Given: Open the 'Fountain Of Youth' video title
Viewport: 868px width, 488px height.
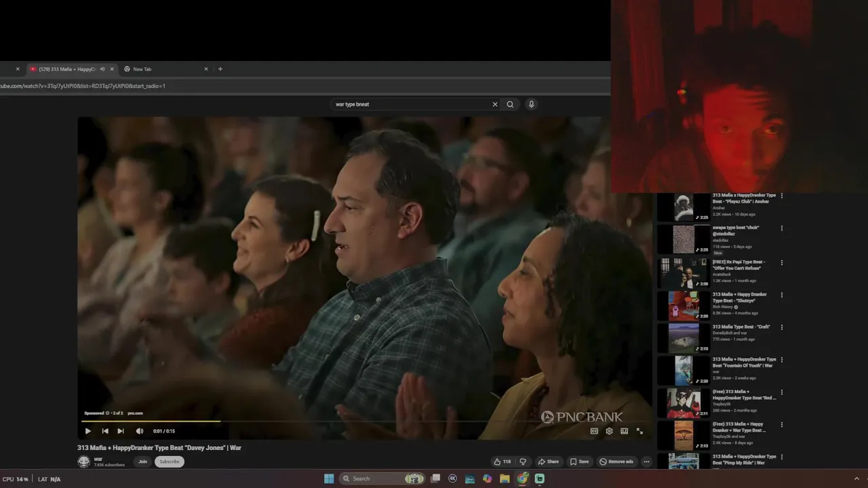Looking at the screenshot, I should tap(744, 363).
